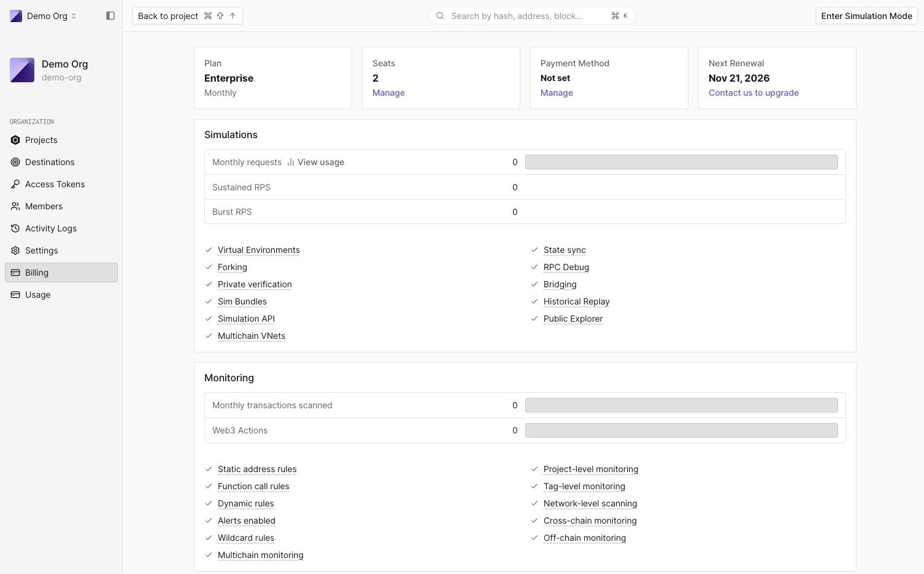Click the search magnifier icon
The image size is (924, 574).
tap(440, 16)
